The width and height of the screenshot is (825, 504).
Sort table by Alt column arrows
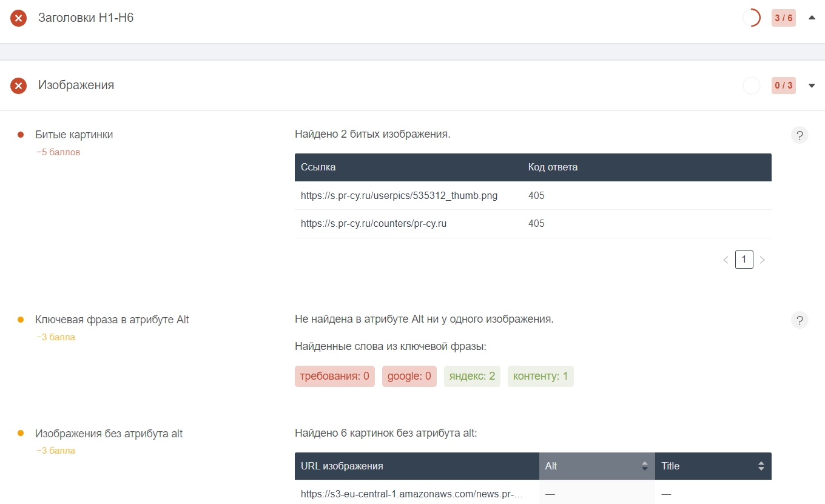644,466
